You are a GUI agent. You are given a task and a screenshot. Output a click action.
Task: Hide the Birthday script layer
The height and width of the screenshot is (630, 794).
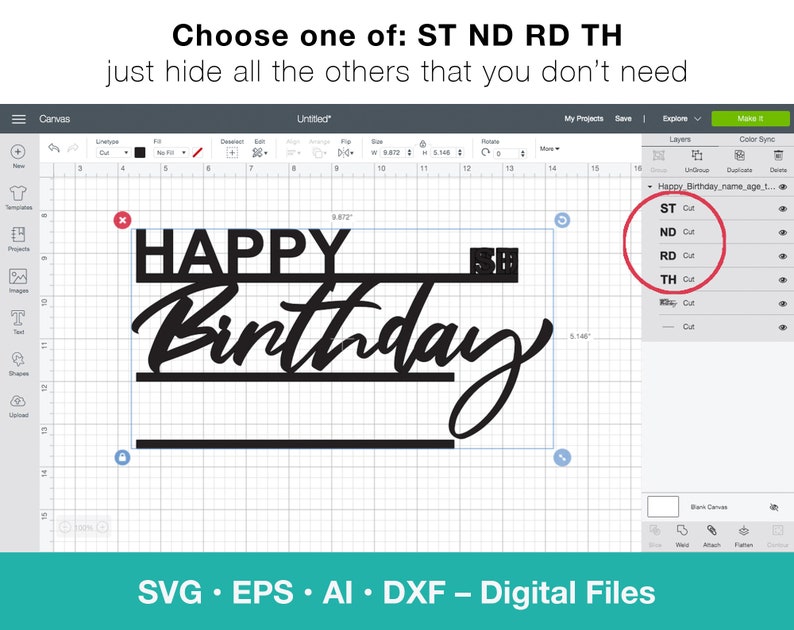point(782,304)
